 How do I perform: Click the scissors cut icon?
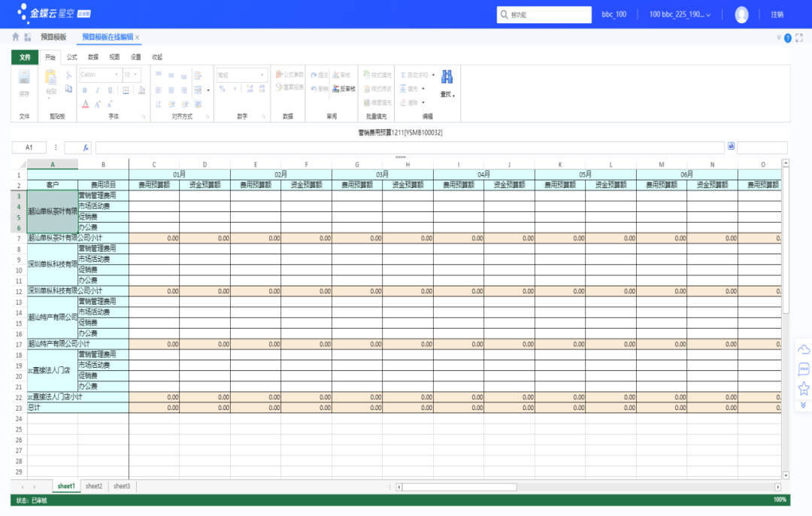(x=68, y=75)
